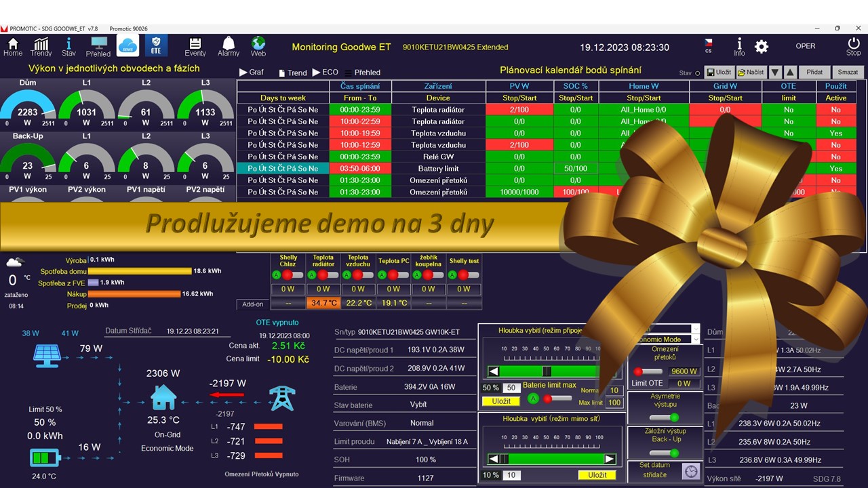
Task: Switch to the ECO view
Action: [325, 72]
